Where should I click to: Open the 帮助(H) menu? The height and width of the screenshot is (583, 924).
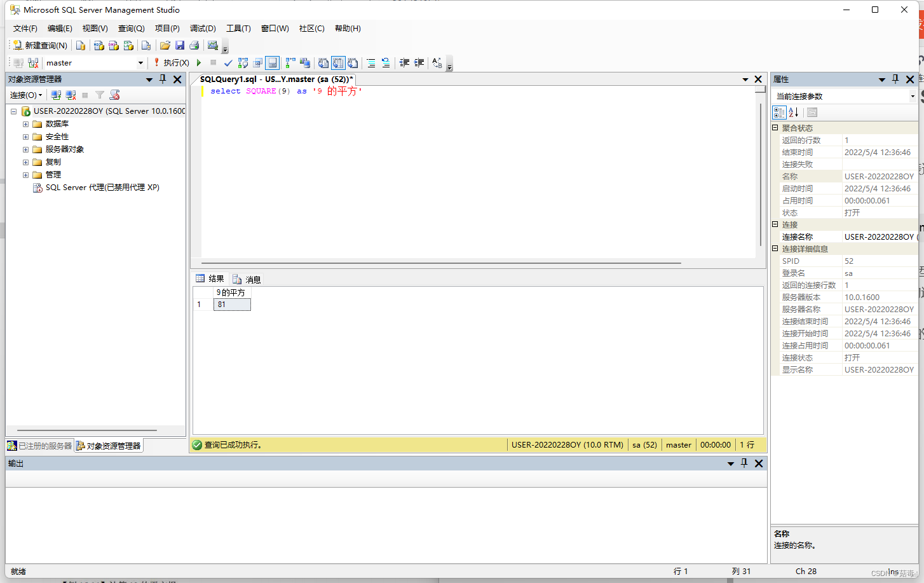[348, 29]
